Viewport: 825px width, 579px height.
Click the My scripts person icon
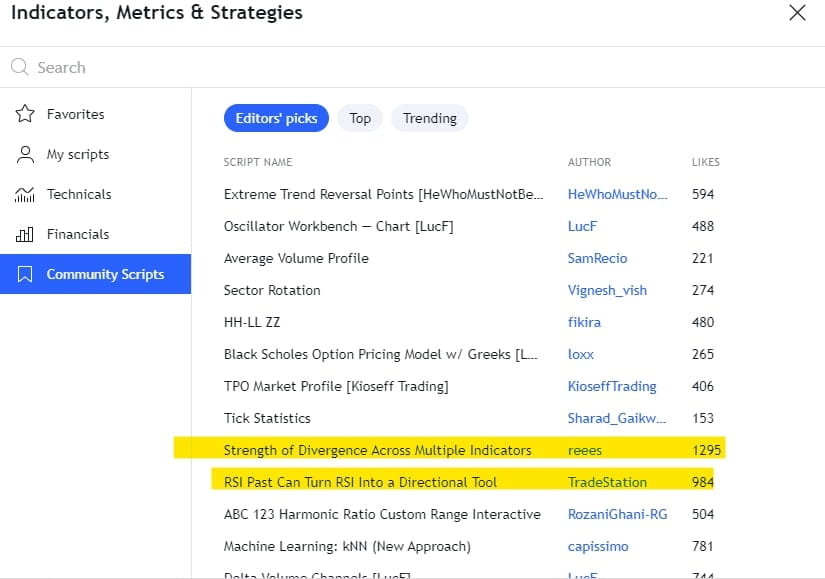26,154
